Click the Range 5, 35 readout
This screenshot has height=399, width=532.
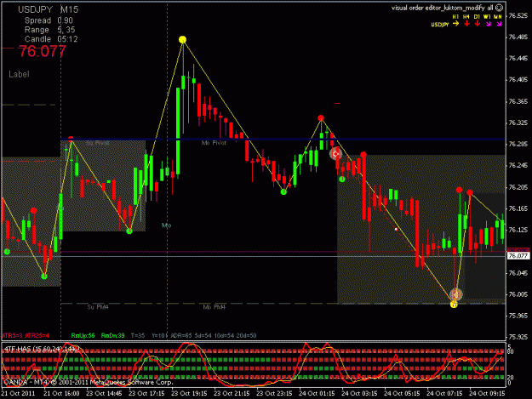50,30
